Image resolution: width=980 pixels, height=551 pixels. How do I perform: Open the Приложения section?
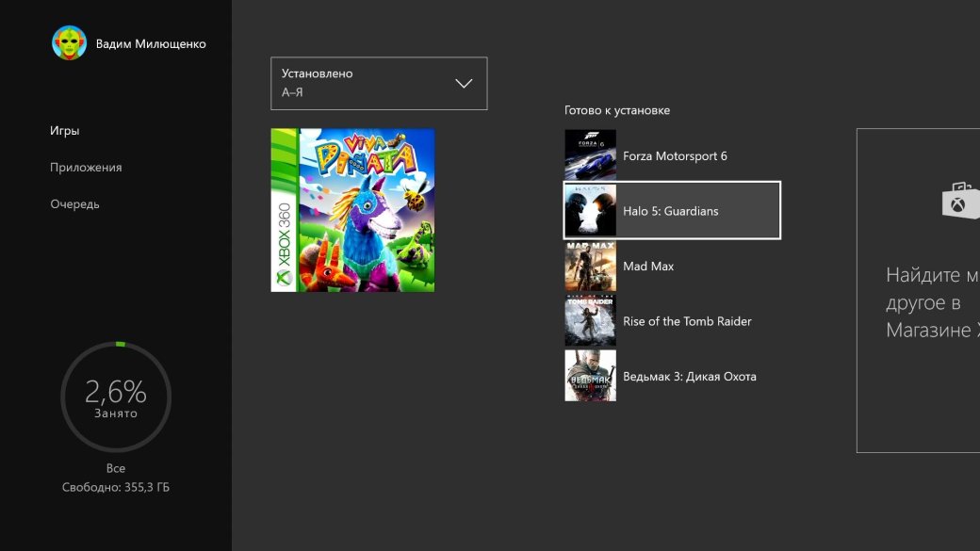pos(86,168)
